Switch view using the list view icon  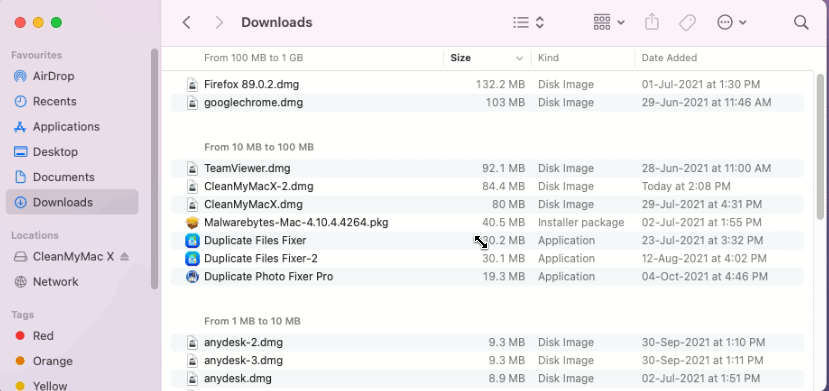pos(521,22)
